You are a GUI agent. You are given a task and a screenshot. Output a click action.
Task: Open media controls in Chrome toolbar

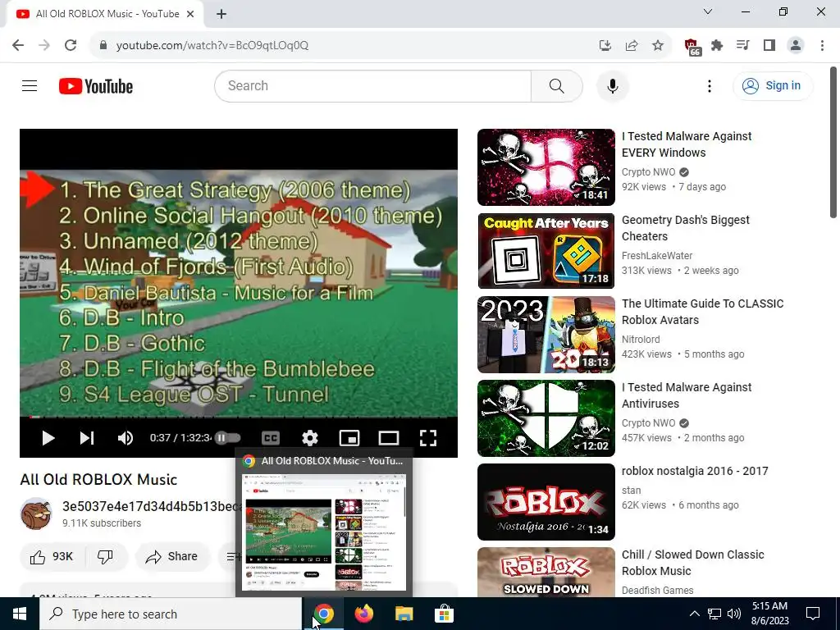coord(742,46)
